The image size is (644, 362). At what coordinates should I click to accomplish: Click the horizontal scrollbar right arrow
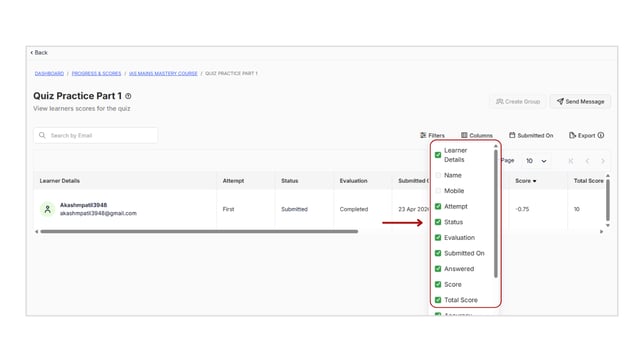(x=602, y=232)
